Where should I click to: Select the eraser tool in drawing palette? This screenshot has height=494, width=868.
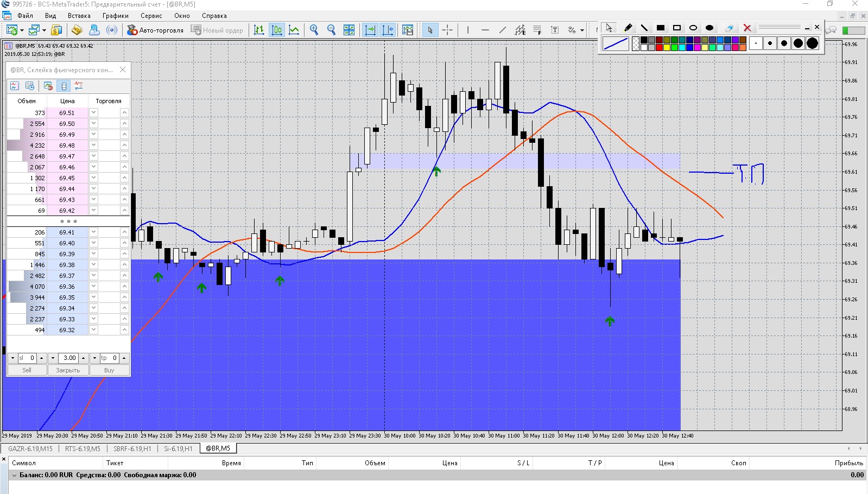[730, 28]
